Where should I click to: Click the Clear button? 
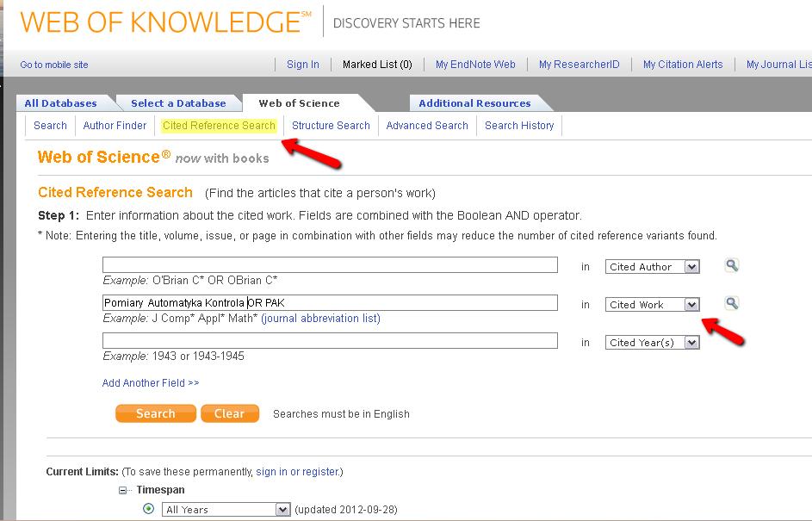(x=229, y=413)
